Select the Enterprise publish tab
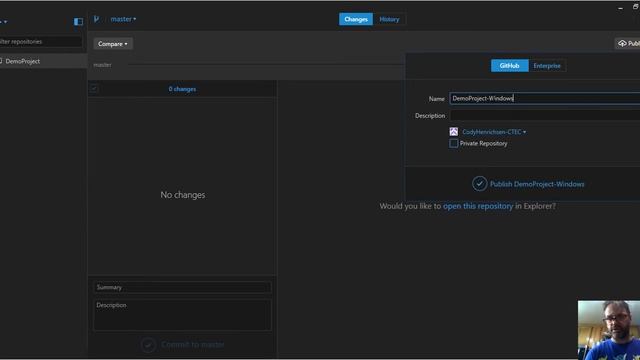Viewport: 640px width, 360px height. [x=547, y=66]
